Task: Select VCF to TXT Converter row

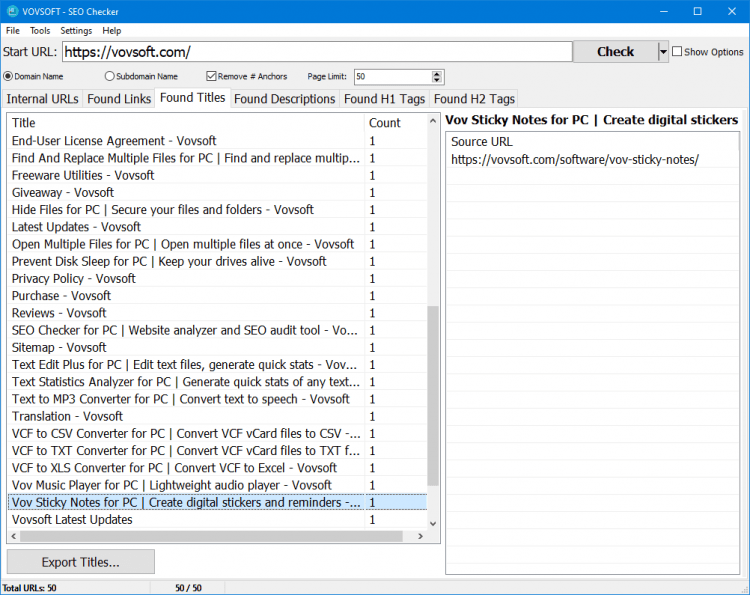Action: coord(217,451)
